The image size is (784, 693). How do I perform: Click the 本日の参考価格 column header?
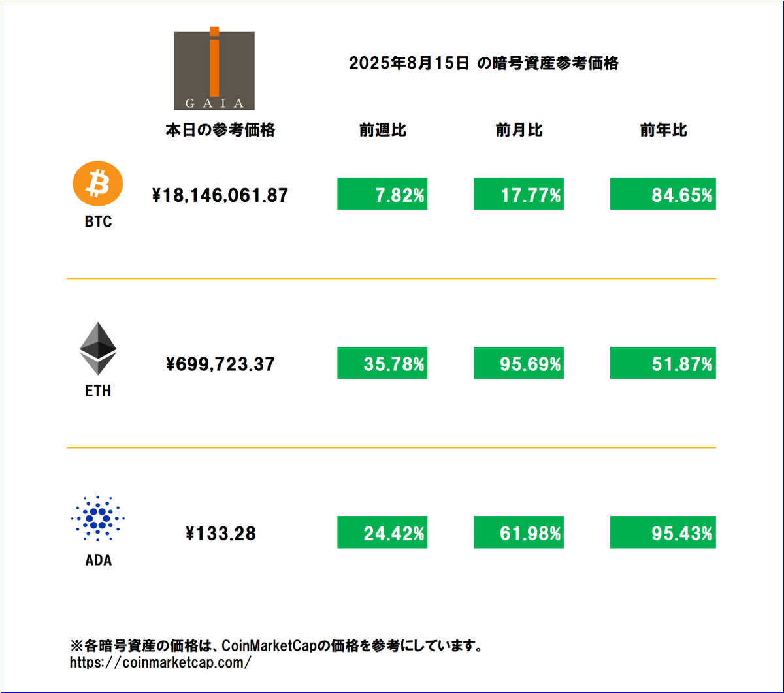tap(220, 130)
